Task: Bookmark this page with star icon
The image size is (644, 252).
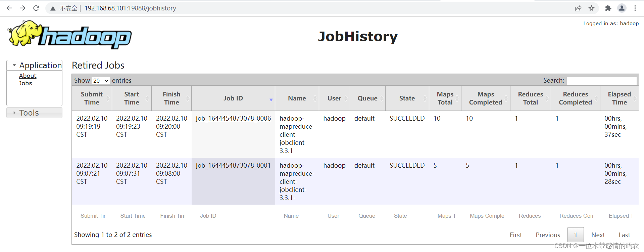Action: pos(591,8)
